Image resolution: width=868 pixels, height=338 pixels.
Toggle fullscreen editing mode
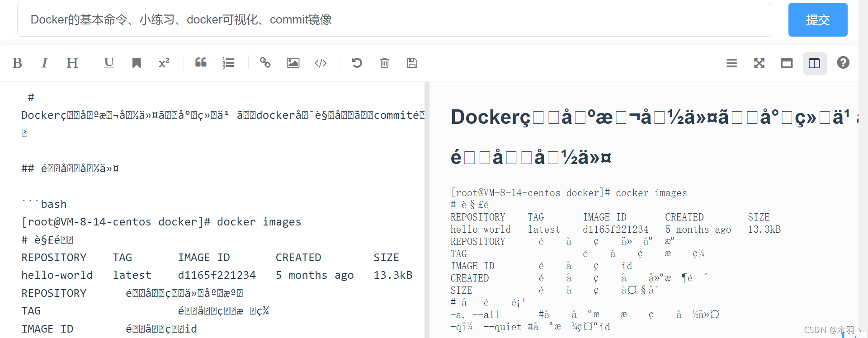(759, 63)
